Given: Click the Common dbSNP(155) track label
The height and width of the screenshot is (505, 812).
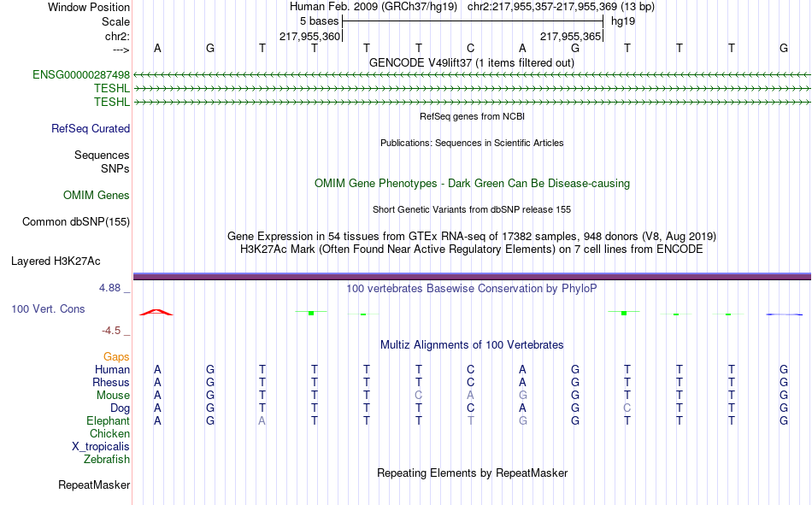Looking at the screenshot, I should 76,221.
